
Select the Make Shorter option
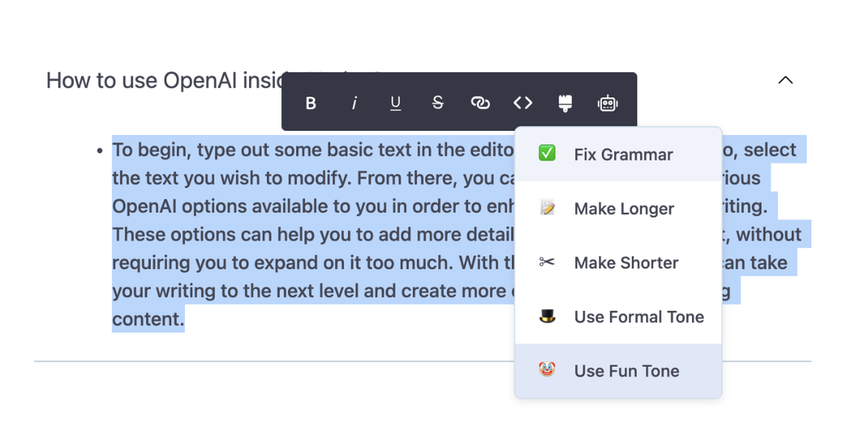(618, 263)
